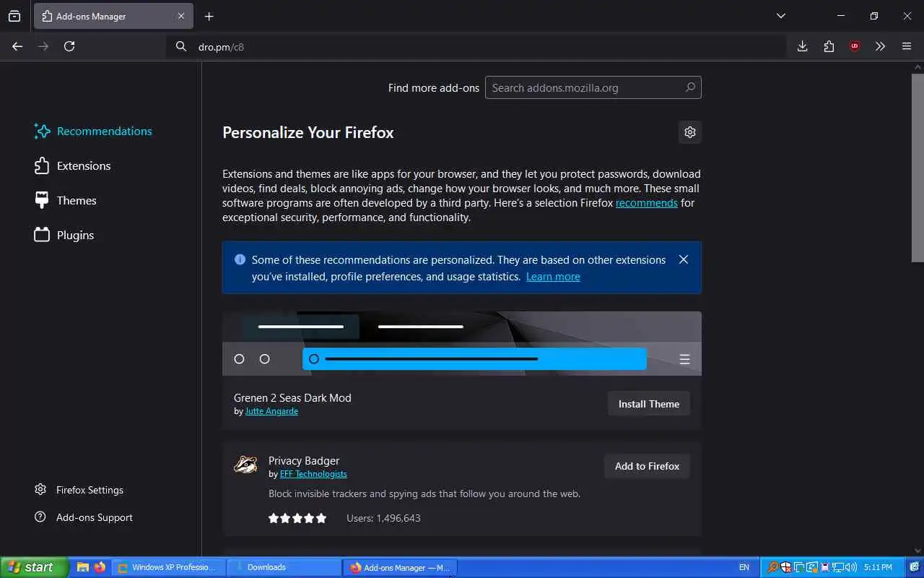Click the Add-ons Manager taskbar button
The height and width of the screenshot is (578, 924).
(x=400, y=567)
